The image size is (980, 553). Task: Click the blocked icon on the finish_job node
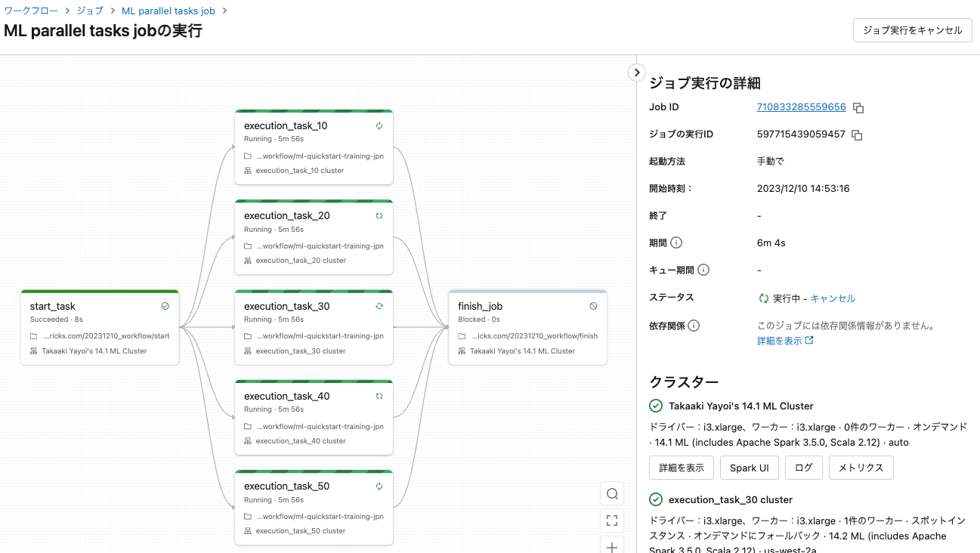[592, 306]
